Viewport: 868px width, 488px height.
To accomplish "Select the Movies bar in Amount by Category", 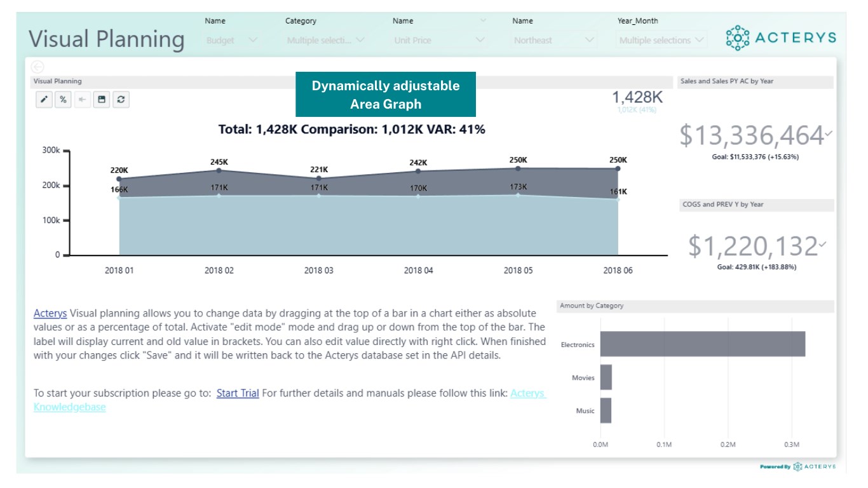I will pos(606,377).
